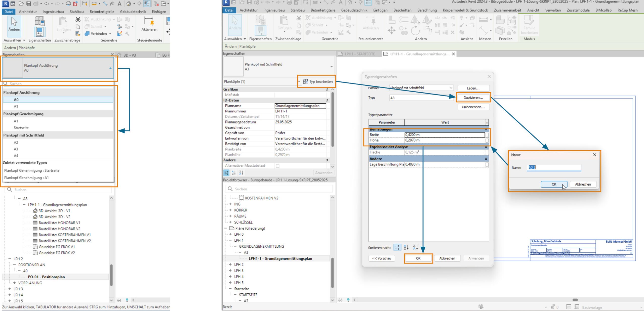
Task: Click the Open folder icon in left window
Action: click(x=21, y=4)
